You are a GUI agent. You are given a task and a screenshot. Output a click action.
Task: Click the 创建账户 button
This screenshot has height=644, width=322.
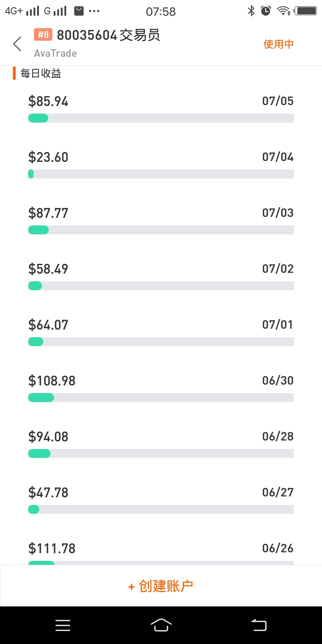pyautogui.click(x=161, y=586)
